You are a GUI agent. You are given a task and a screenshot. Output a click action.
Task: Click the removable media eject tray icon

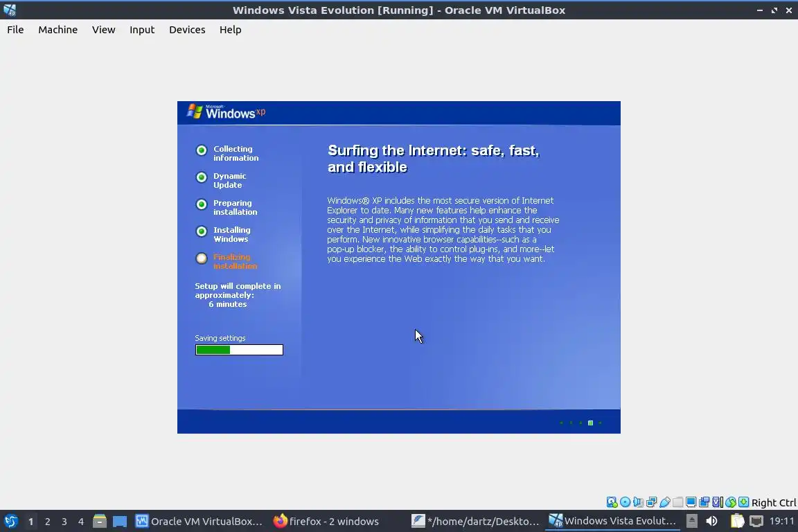click(691, 522)
